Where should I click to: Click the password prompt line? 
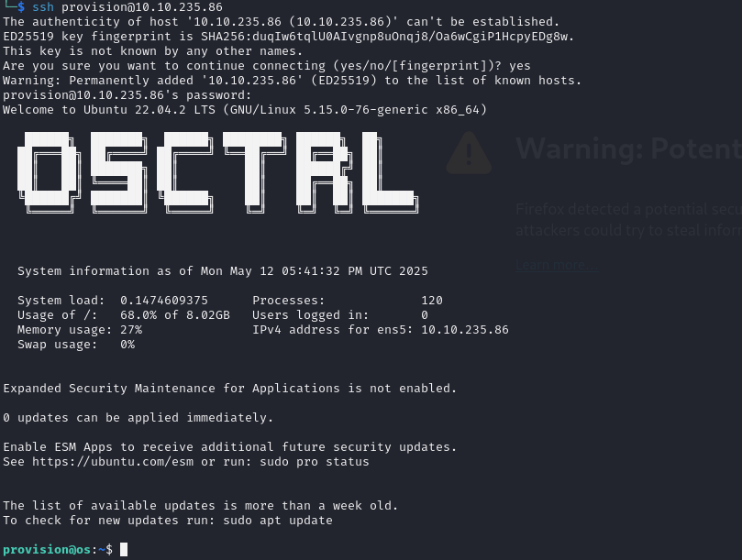(x=127, y=95)
